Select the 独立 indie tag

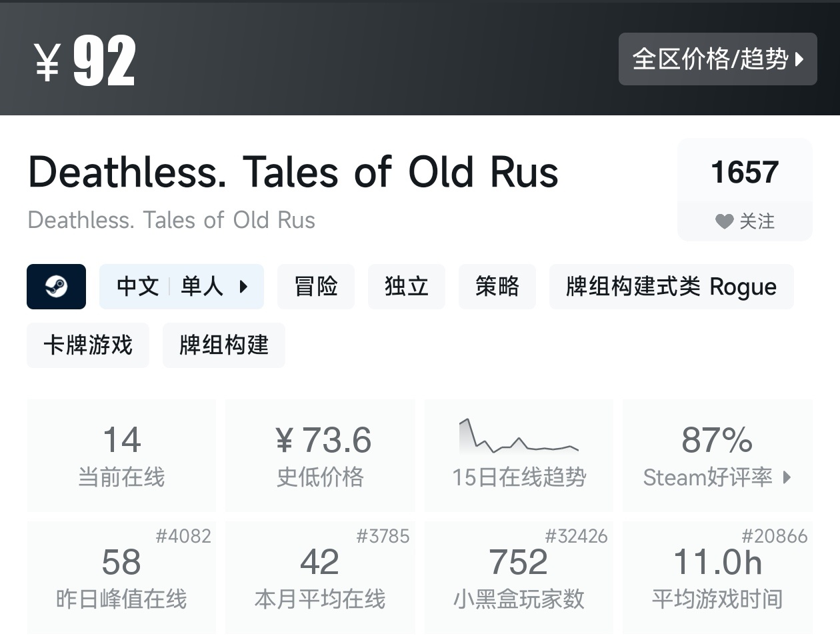point(406,287)
